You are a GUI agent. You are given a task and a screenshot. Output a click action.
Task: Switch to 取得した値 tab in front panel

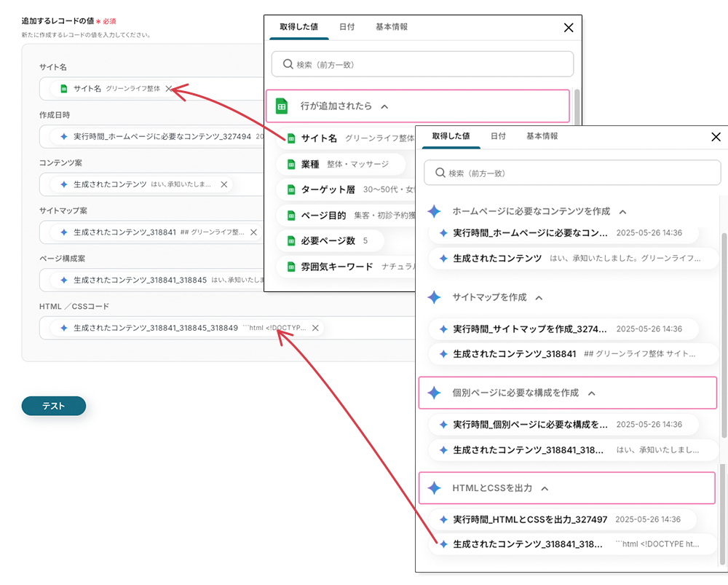click(x=451, y=136)
